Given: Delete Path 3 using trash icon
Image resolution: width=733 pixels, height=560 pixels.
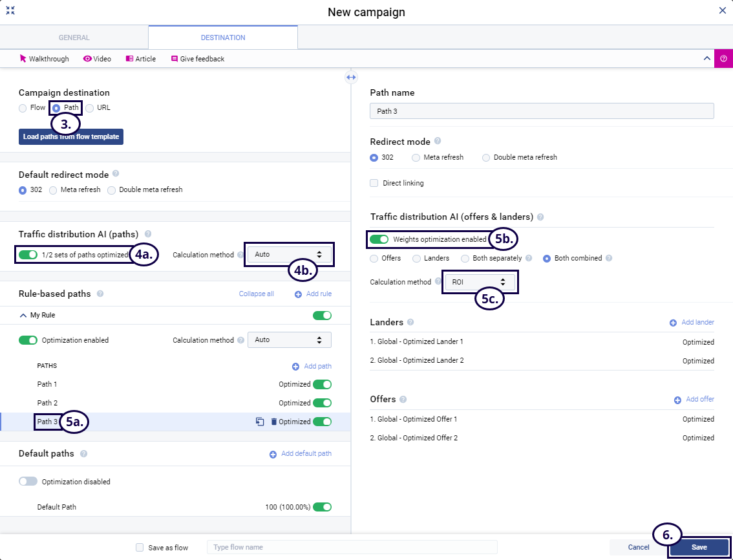Looking at the screenshot, I should [x=273, y=422].
